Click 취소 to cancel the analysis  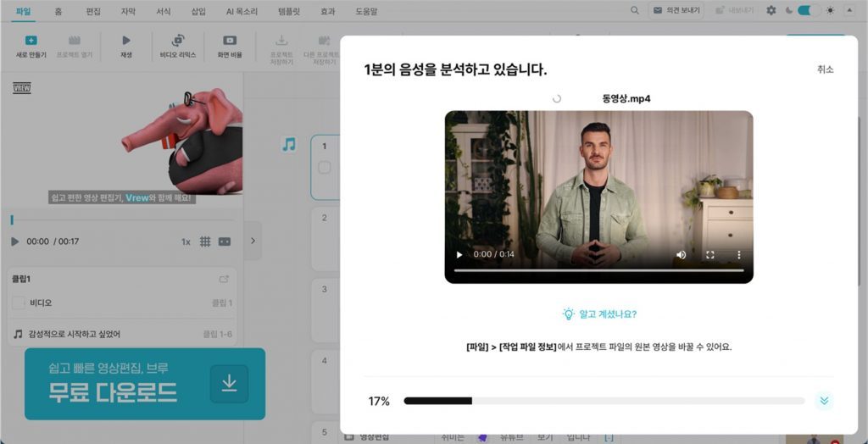[825, 69]
